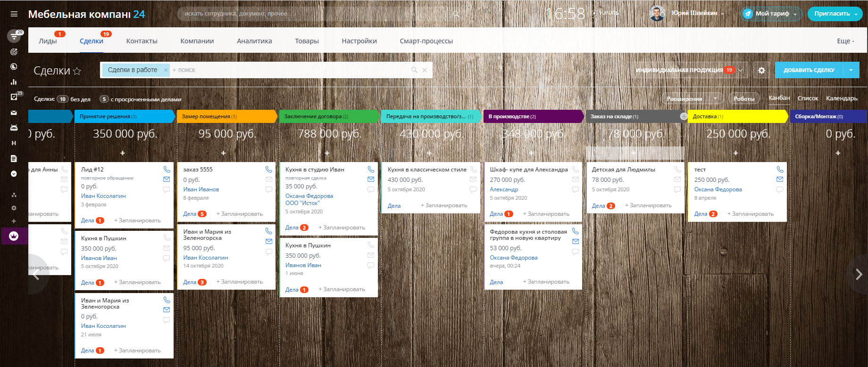This screenshot has height=367, width=868.
Task: Click the global search field at top
Action: click(319, 14)
